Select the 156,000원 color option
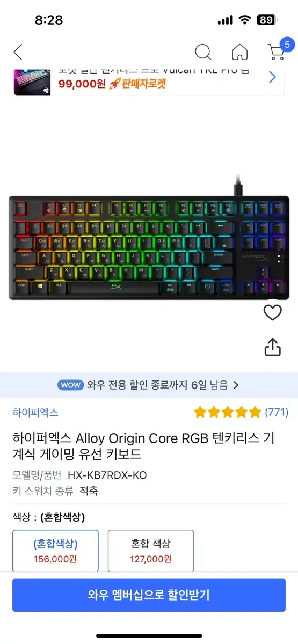Viewport: 298px width, 644px height. 55,551
